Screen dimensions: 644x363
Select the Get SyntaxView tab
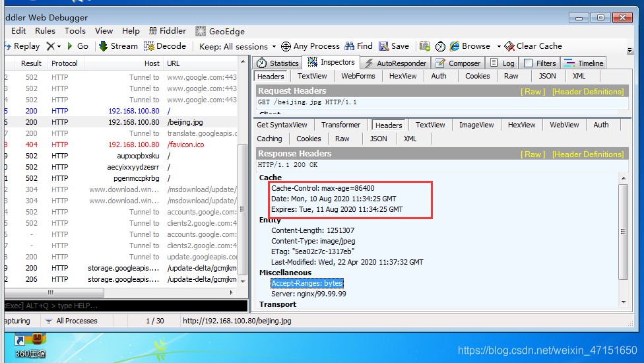pyautogui.click(x=282, y=125)
